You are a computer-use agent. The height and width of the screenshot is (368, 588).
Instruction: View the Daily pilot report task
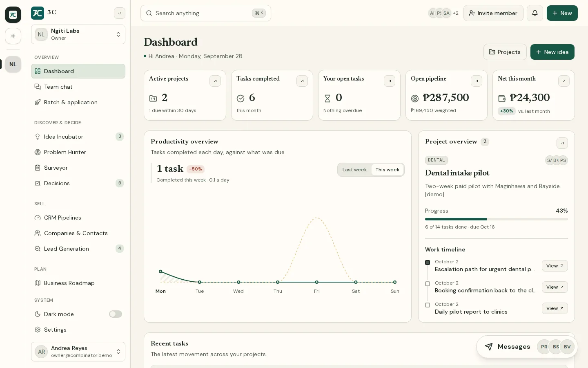[x=555, y=308]
